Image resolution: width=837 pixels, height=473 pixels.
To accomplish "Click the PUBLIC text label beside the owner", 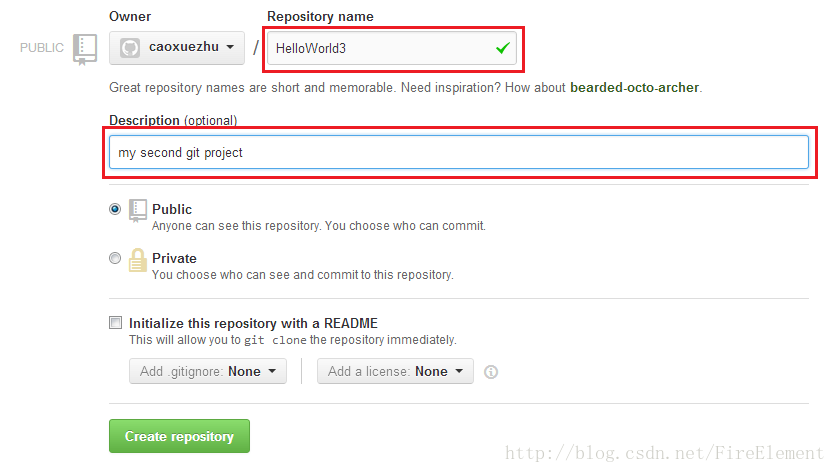I will (42, 48).
